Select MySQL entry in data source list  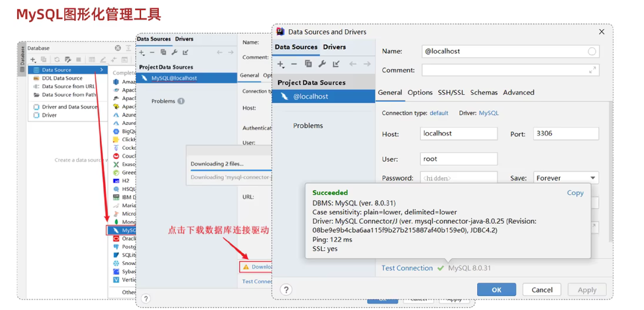coord(122,230)
